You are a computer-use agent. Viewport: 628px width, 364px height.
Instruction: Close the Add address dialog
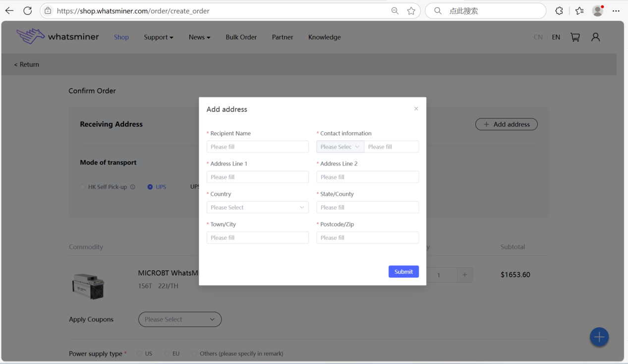pyautogui.click(x=416, y=109)
